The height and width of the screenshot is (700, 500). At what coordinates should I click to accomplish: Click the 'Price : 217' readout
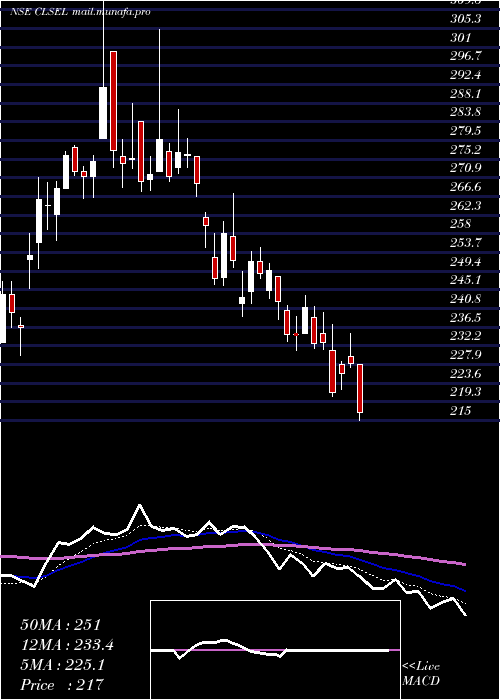[x=62, y=684]
